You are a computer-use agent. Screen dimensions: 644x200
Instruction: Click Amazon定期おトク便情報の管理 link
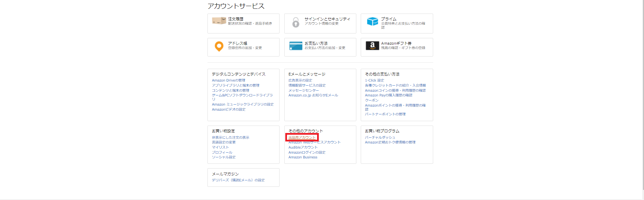pyautogui.click(x=390, y=142)
